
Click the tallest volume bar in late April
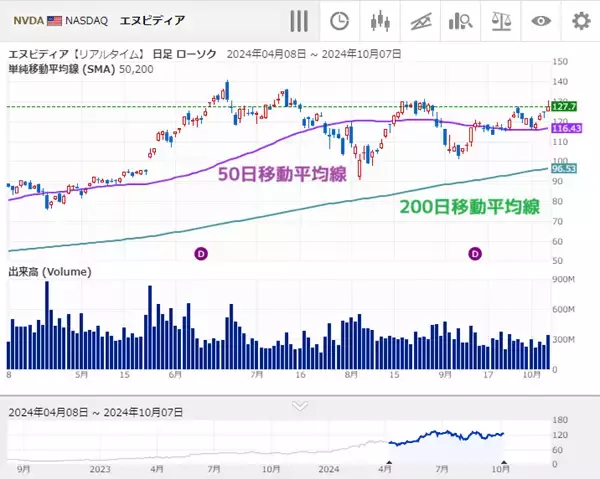tap(47, 325)
